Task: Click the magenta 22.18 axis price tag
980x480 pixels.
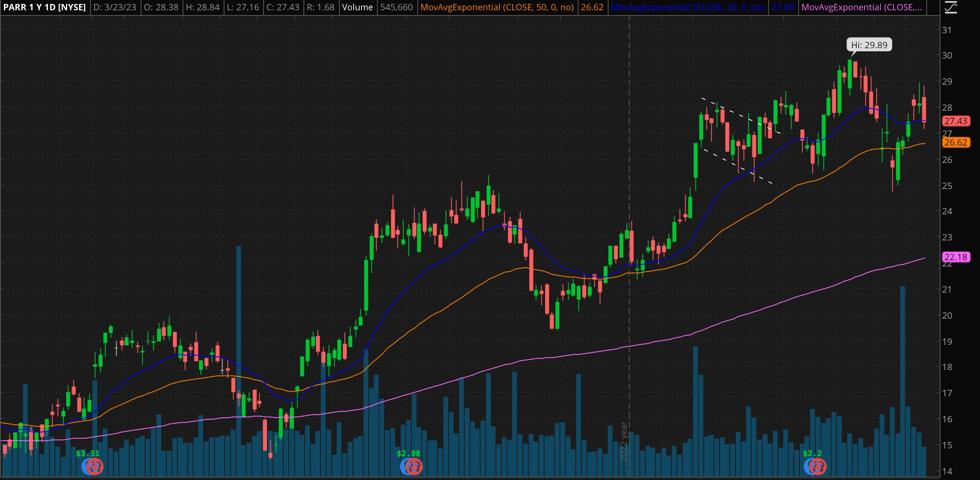Action: [x=955, y=257]
